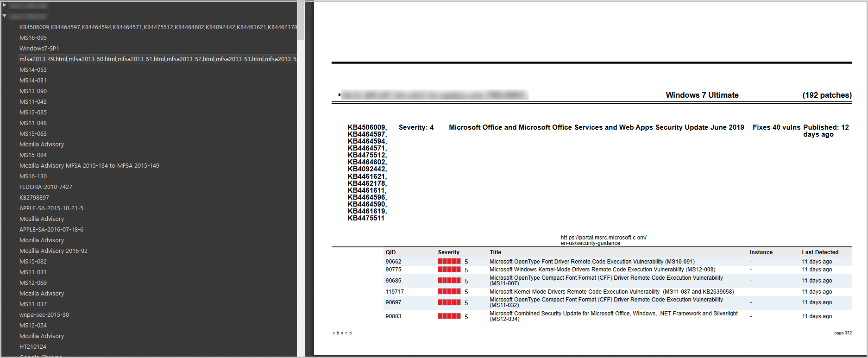The width and height of the screenshot is (868, 358).
Task: Click the Instance column header
Action: (761, 252)
